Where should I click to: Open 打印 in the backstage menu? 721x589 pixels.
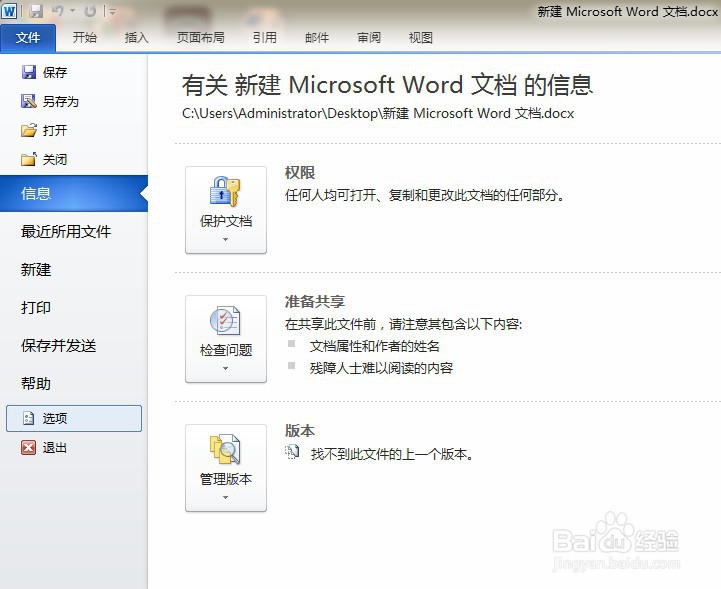(36, 308)
